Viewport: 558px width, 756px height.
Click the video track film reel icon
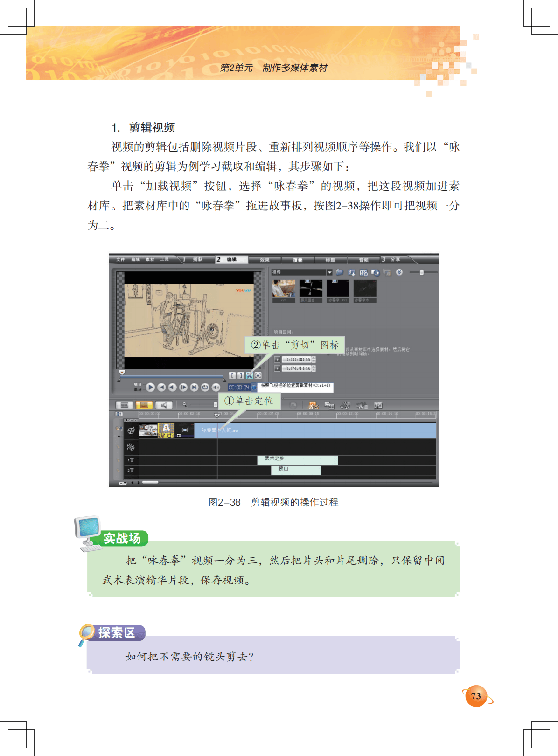pos(131,430)
